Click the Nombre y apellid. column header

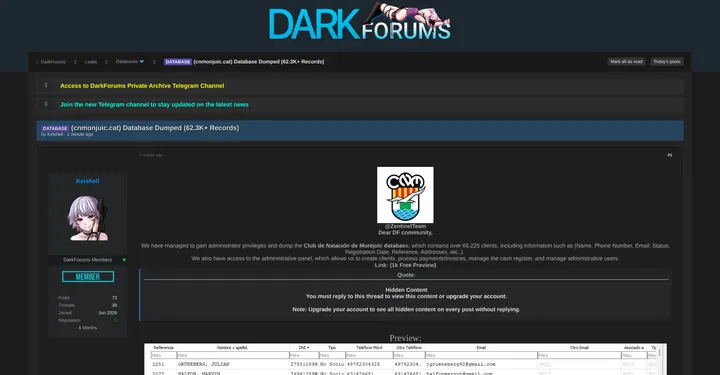[x=232, y=348]
